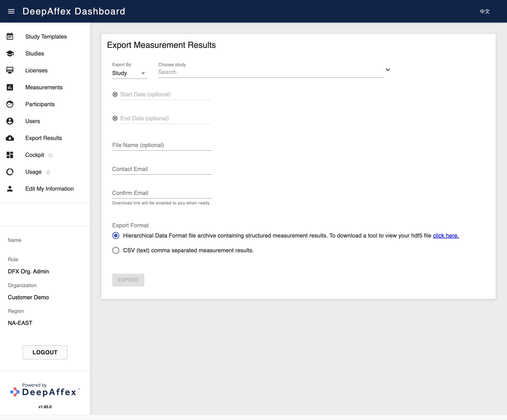The width and height of the screenshot is (507, 420).
Task: Click the LOGOUT button
Action: click(x=45, y=352)
